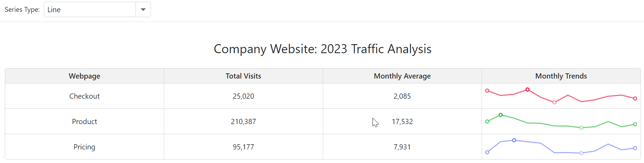Image resolution: width=644 pixels, height=163 pixels.
Task: Click the 95,177 total visits cell
Action: 244,147
